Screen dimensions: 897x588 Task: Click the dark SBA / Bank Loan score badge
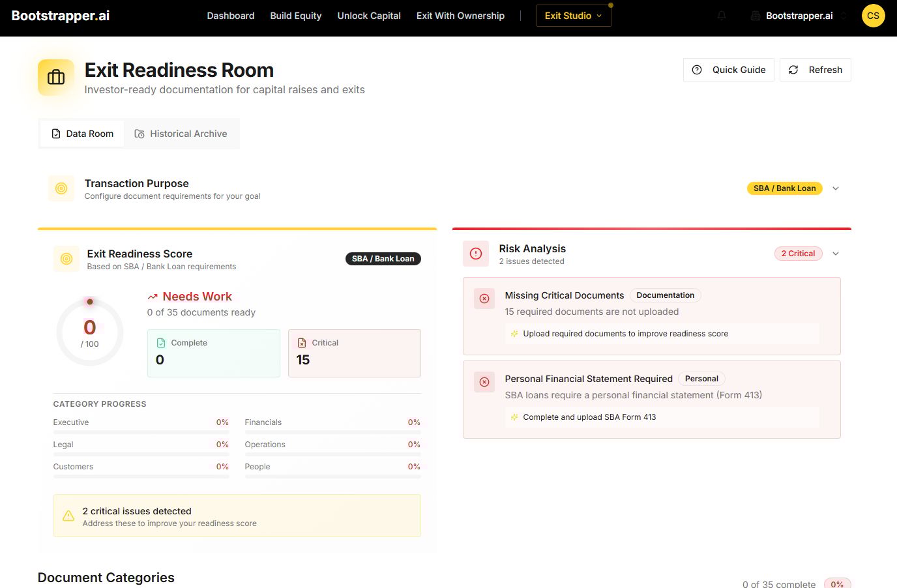click(x=383, y=259)
